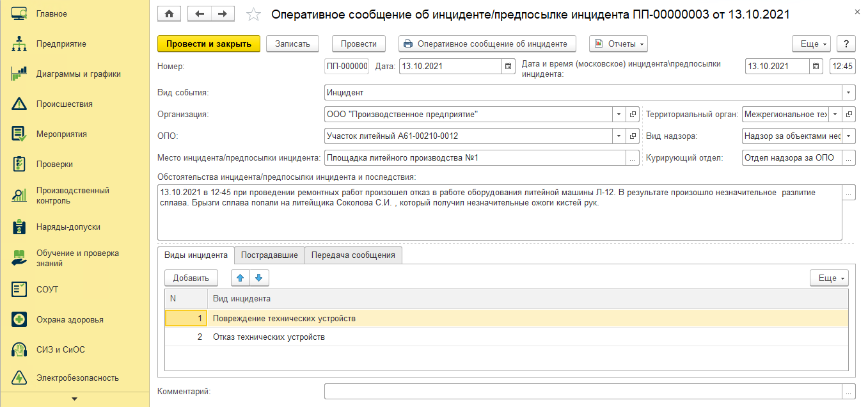Click Добавить to add incident type

point(191,278)
